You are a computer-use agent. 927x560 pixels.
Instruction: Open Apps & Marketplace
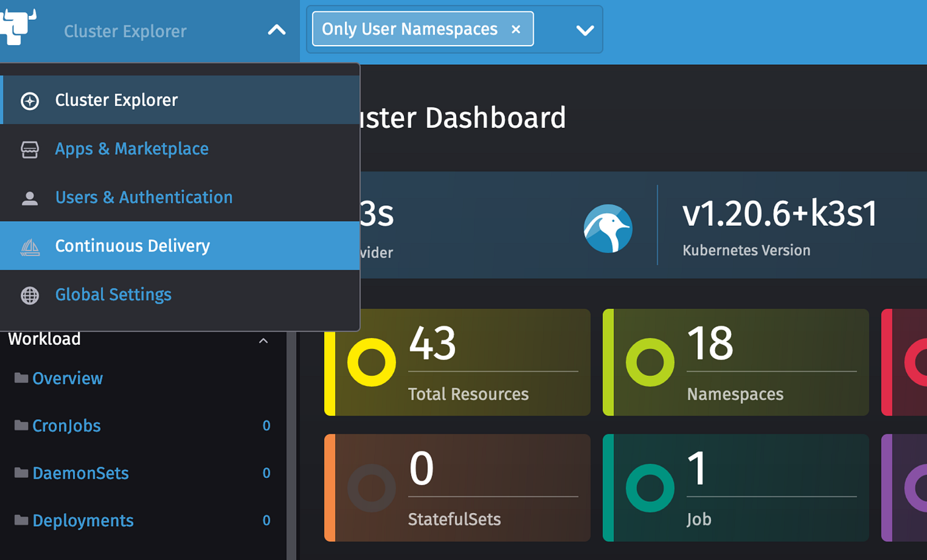[180, 148]
